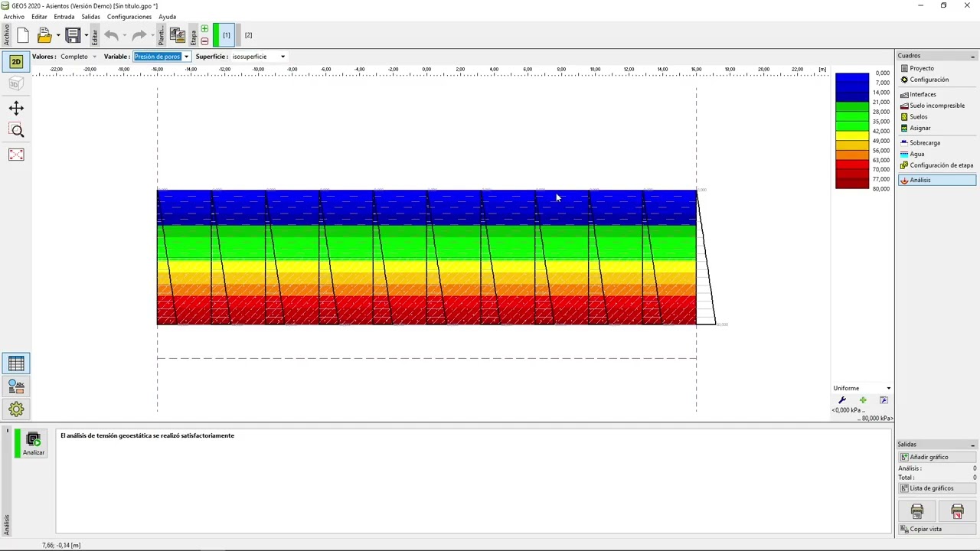The image size is (980, 551).
Task: Open the Uniforme color scale dropdown
Action: coord(862,388)
